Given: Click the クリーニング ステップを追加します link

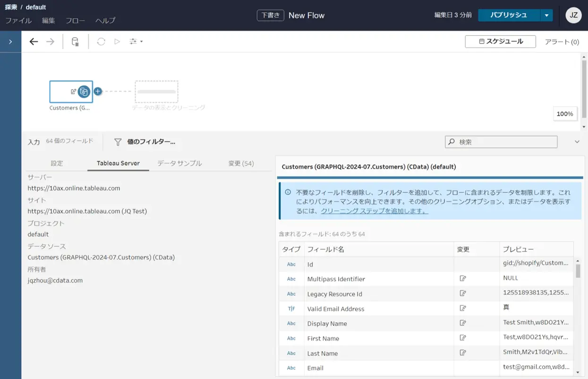Looking at the screenshot, I should (x=375, y=211).
